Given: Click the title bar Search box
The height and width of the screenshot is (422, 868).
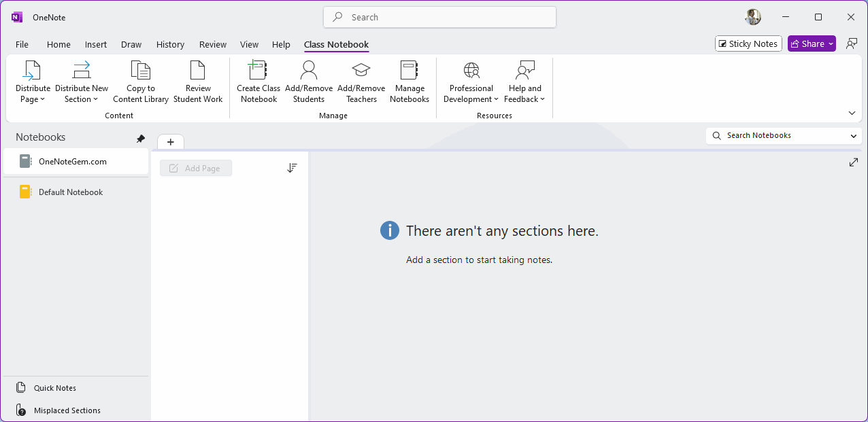Looking at the screenshot, I should [x=439, y=17].
